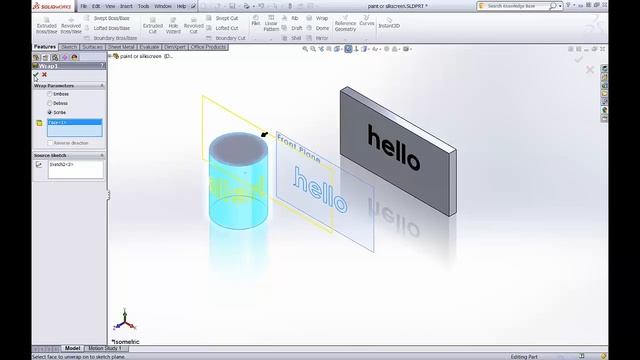Open the Insert menu
The width and height of the screenshot is (640, 360).
[126, 6]
